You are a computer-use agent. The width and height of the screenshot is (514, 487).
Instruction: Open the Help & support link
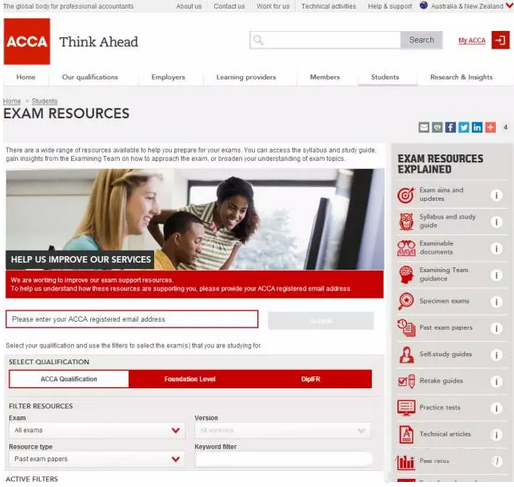coord(390,6)
